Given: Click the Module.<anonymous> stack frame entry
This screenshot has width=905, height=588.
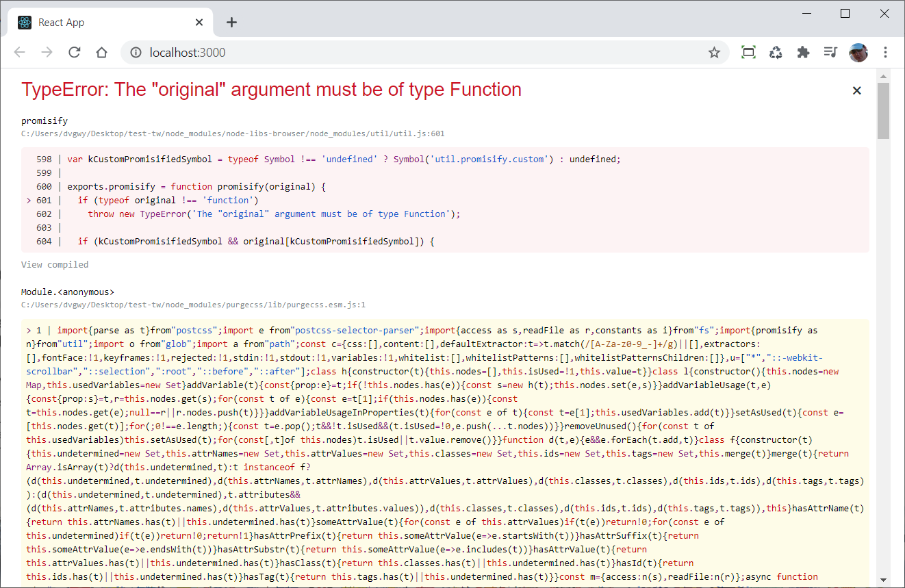Looking at the screenshot, I should (x=68, y=292).
